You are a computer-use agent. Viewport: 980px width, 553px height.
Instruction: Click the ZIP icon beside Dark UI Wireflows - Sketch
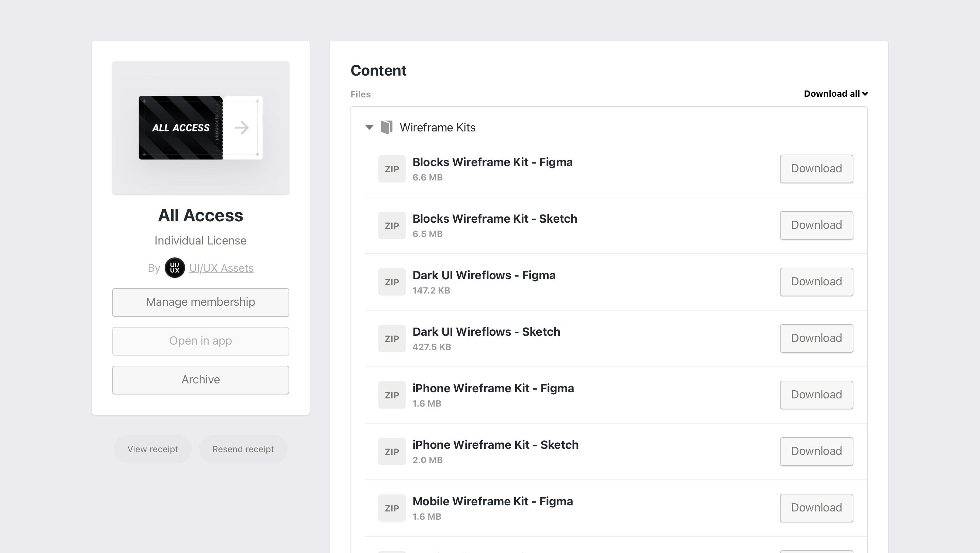click(x=391, y=338)
